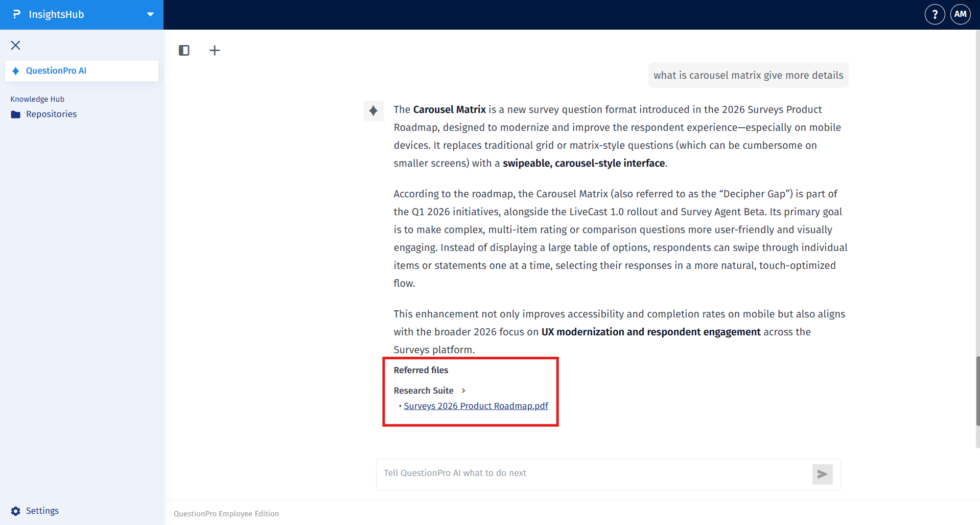Viewport: 980px width, 525px height.
Task: Click QuestionPro Employee Edition footer text
Action: coord(226,514)
